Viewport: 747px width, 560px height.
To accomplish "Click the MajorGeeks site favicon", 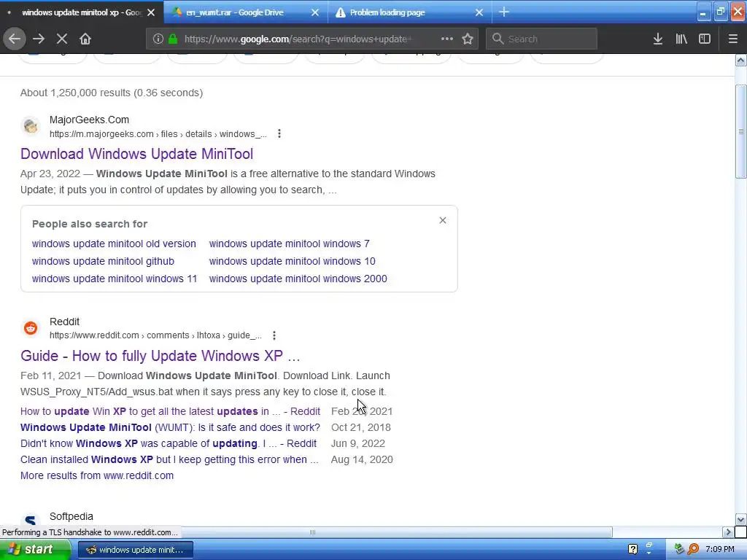I will tap(31, 126).
